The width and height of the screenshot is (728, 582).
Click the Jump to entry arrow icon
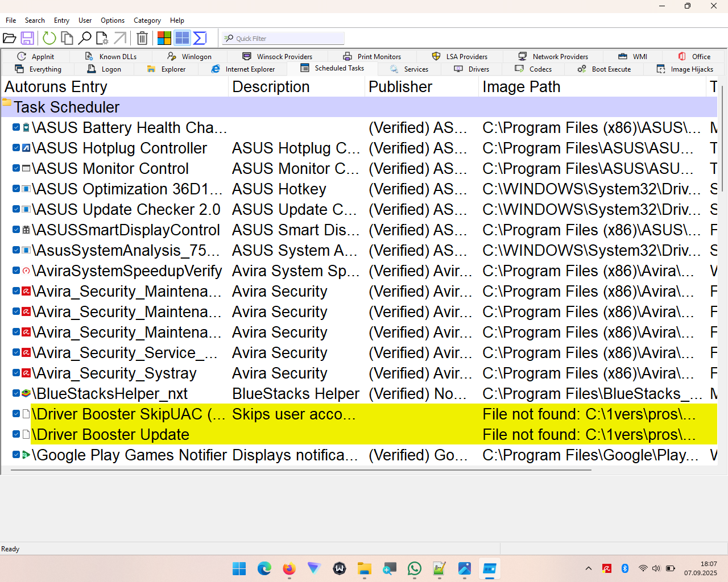click(120, 38)
